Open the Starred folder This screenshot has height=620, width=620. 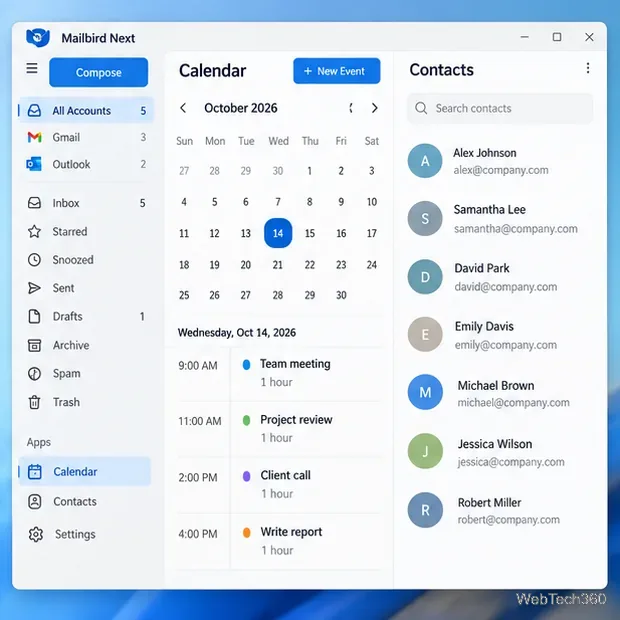coord(86,231)
